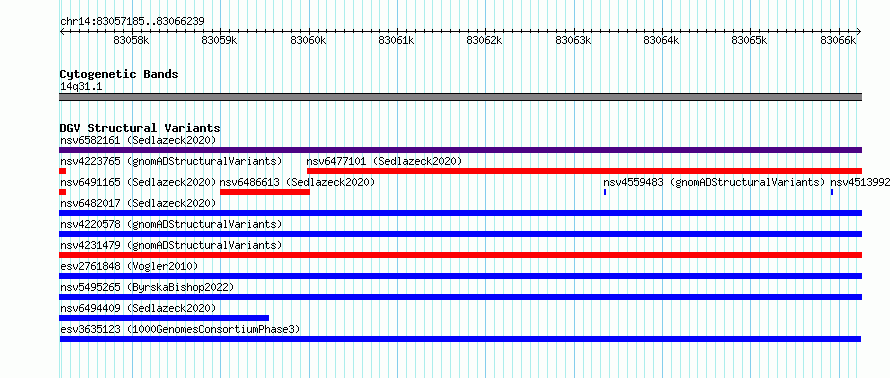
Task: Open the nsv4223765 (gnomADStructuralVariants) label
Action: click(x=171, y=161)
